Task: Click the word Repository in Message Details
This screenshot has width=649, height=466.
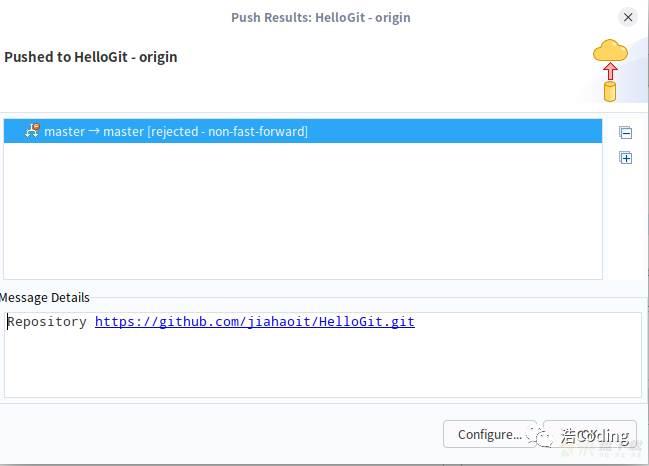Action: (x=47, y=322)
